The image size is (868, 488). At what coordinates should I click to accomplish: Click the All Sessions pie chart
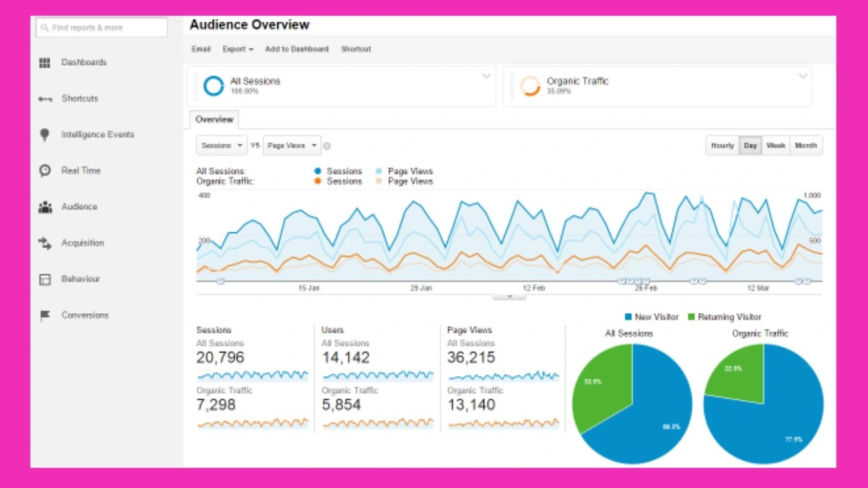click(x=632, y=403)
